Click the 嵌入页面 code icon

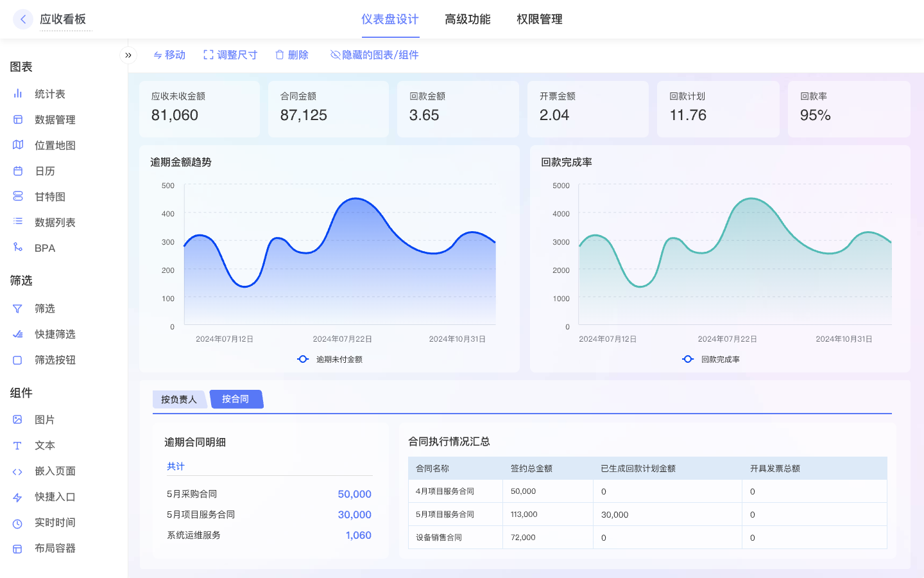coord(18,472)
